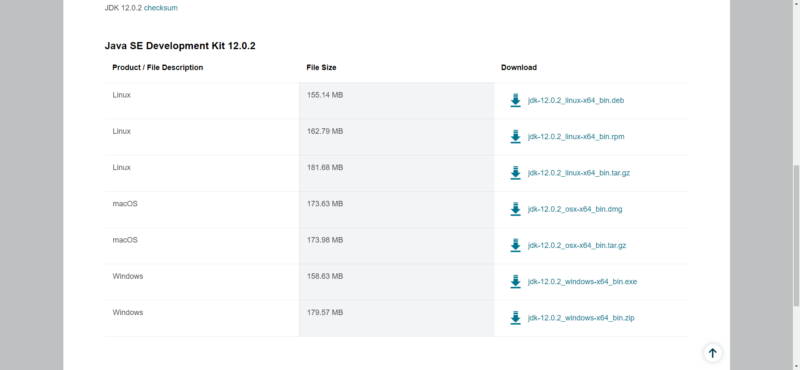Click download icon for linux-x64_bin.deb
Image resolution: width=800 pixels, height=370 pixels.
pyautogui.click(x=515, y=101)
